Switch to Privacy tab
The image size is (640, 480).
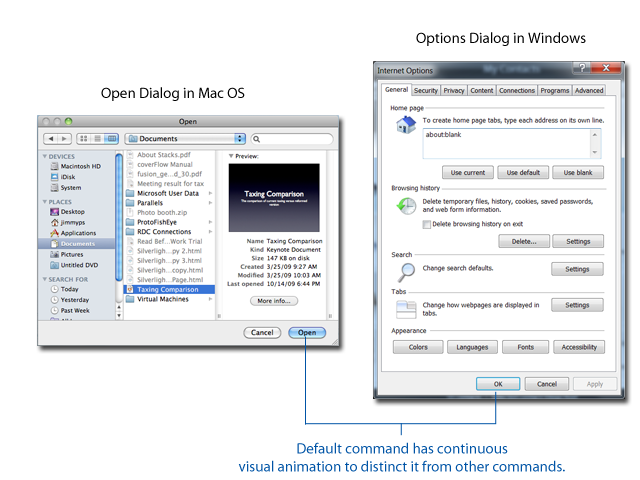click(454, 91)
